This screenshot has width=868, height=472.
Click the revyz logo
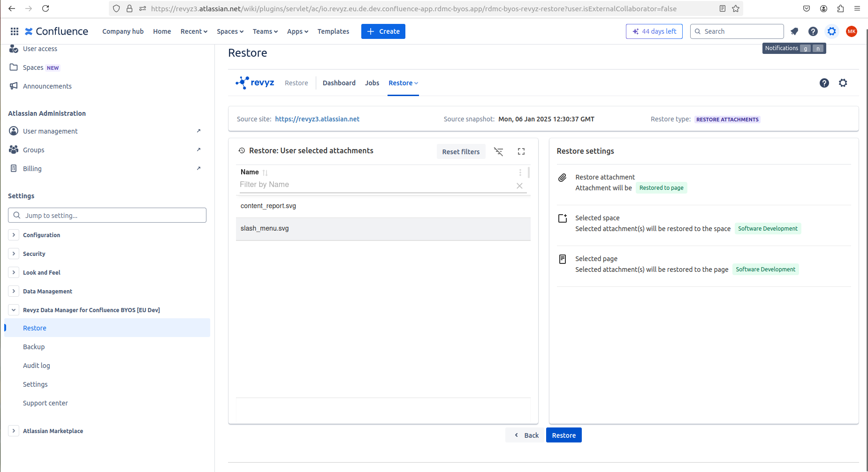[x=255, y=83]
